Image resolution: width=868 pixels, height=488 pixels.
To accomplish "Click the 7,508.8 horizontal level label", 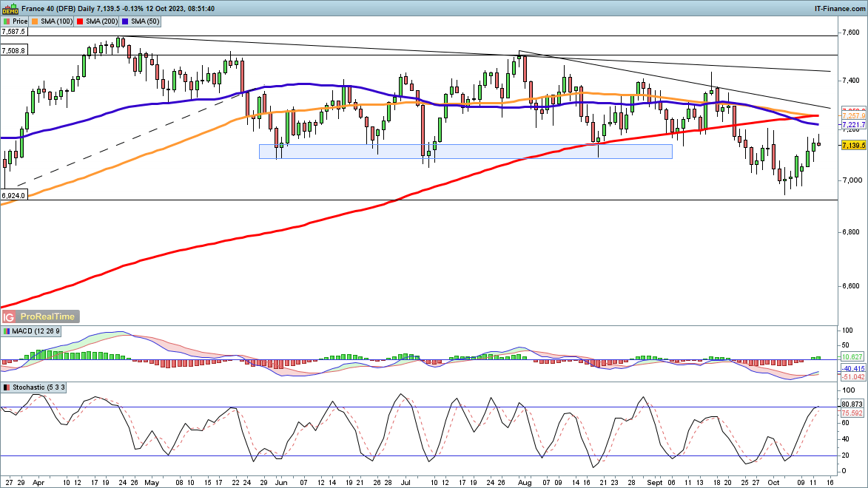I will pos(14,51).
